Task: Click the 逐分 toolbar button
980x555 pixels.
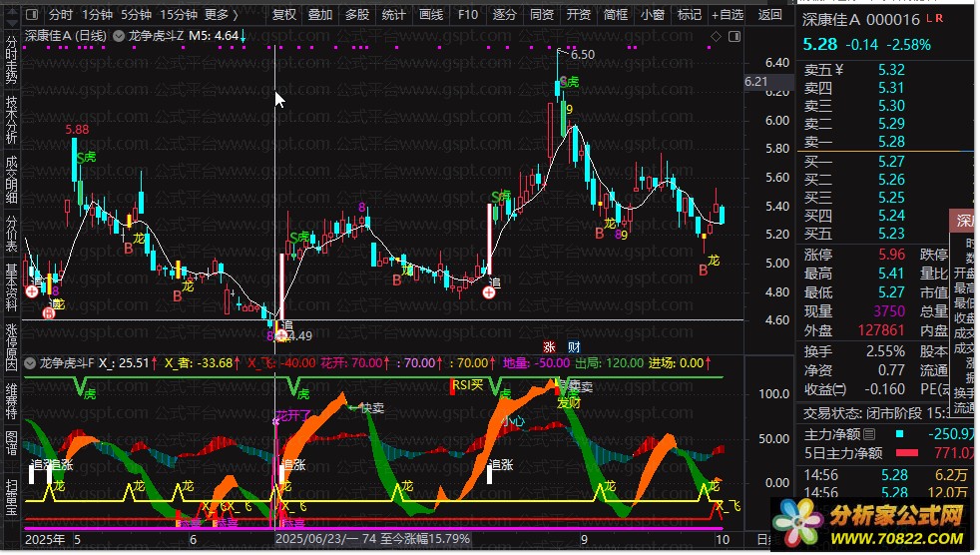Action: (x=504, y=14)
